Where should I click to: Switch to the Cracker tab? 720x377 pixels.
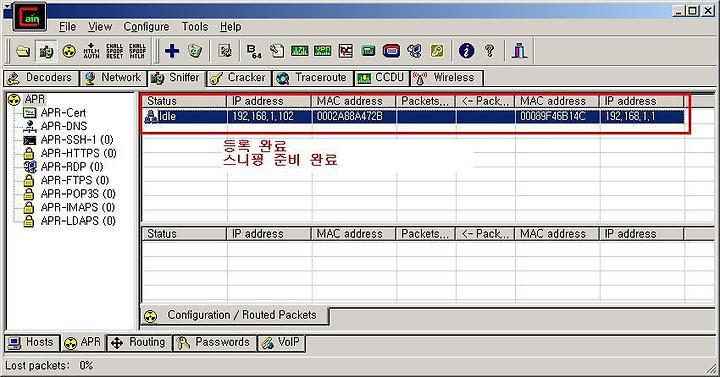(x=239, y=78)
